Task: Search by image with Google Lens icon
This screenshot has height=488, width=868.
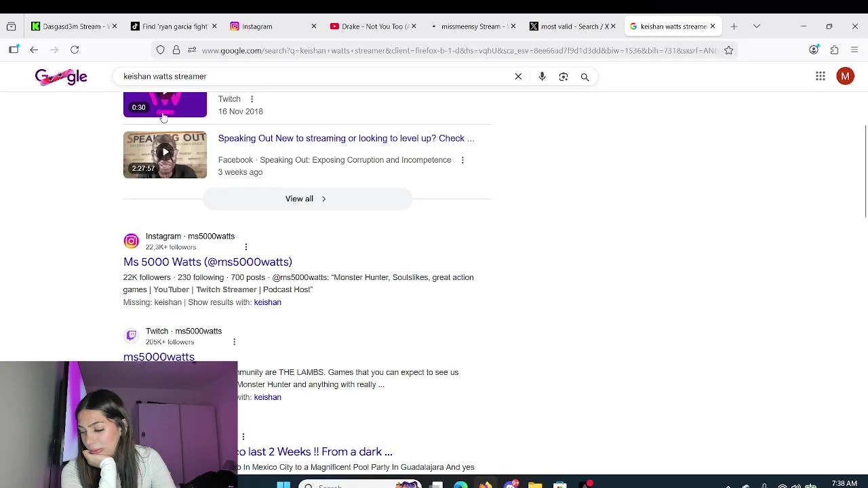Action: [564, 77]
